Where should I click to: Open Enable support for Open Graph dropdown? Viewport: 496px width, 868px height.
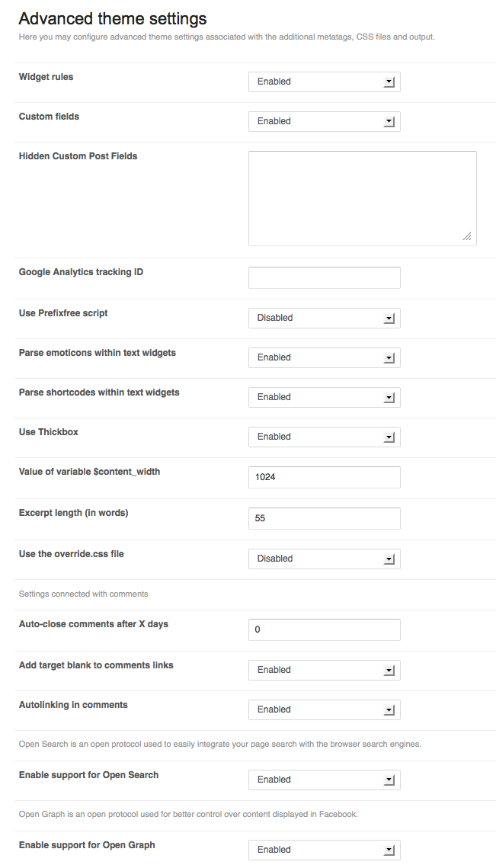(x=324, y=850)
